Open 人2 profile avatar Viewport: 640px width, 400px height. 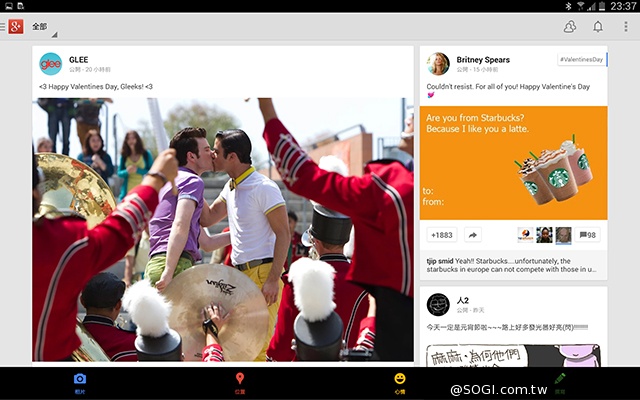click(x=438, y=304)
